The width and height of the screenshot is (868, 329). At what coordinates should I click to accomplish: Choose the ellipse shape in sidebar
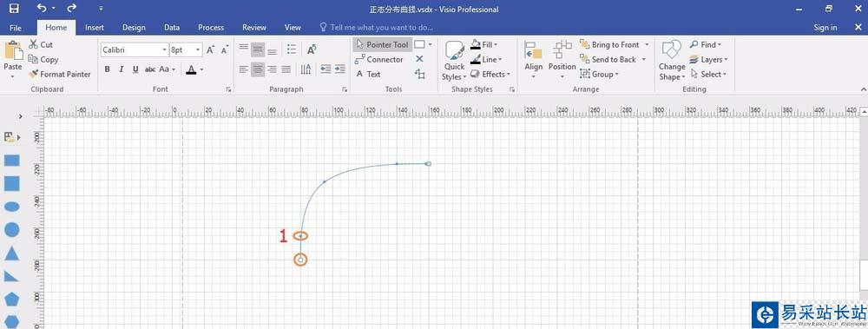[12, 207]
